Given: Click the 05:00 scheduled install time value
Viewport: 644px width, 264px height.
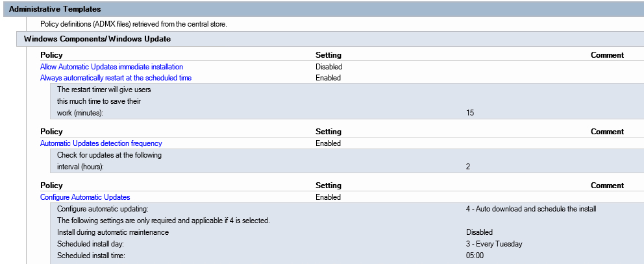Looking at the screenshot, I should tap(475, 256).
